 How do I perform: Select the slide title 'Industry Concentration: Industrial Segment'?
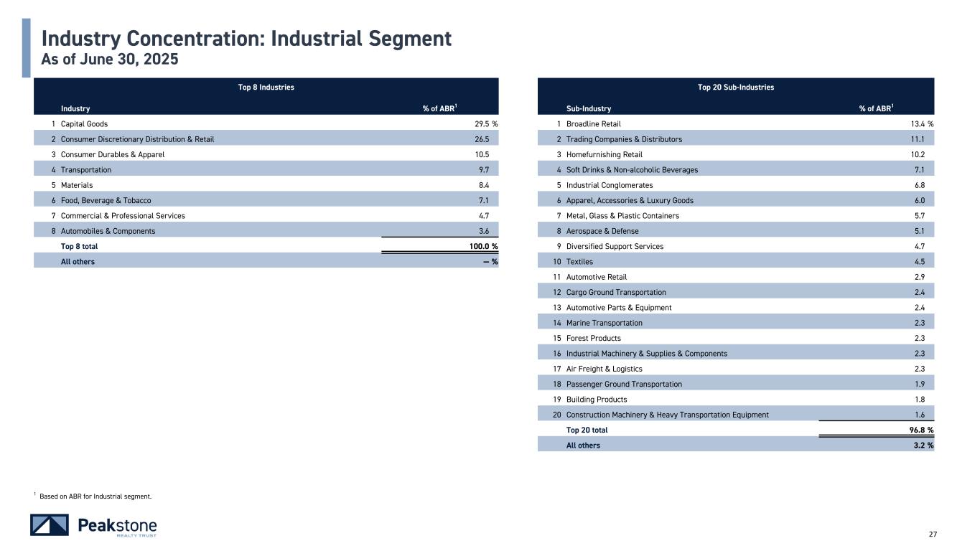pos(246,39)
